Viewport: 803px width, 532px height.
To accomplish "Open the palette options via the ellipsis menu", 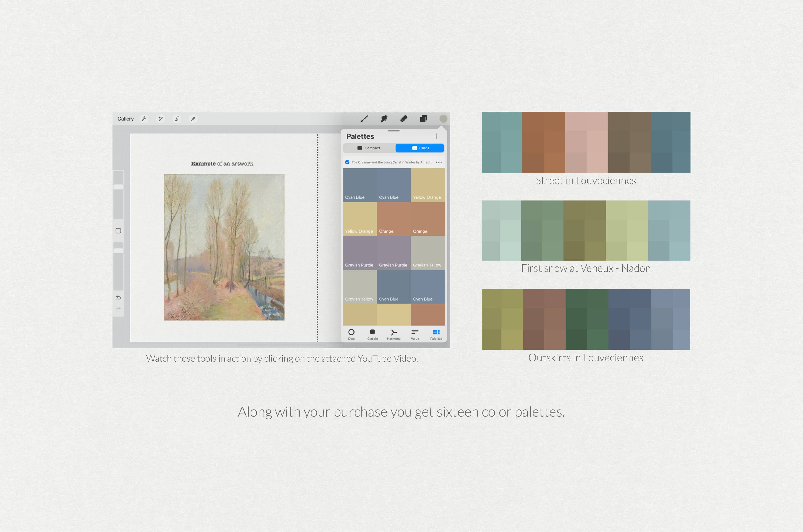I will [x=439, y=162].
